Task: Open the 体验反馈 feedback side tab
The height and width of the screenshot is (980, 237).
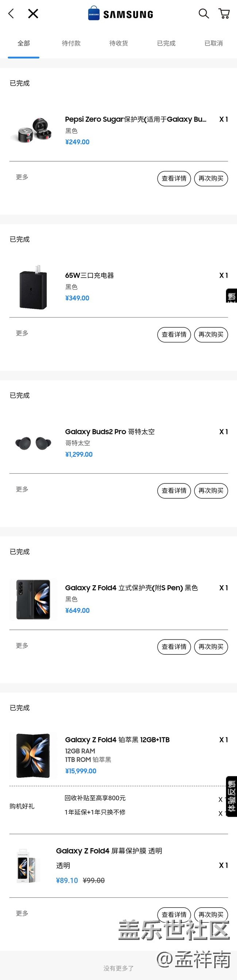Action: [231, 796]
